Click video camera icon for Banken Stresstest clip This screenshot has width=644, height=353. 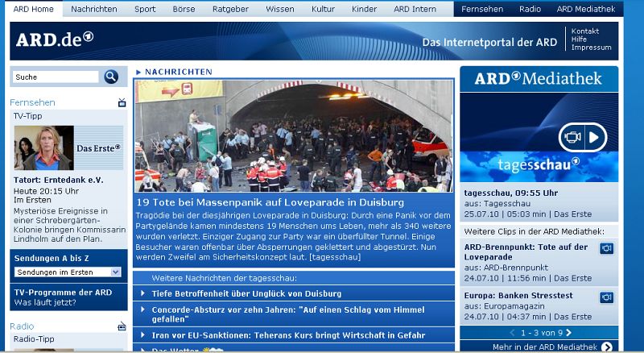click(606, 297)
